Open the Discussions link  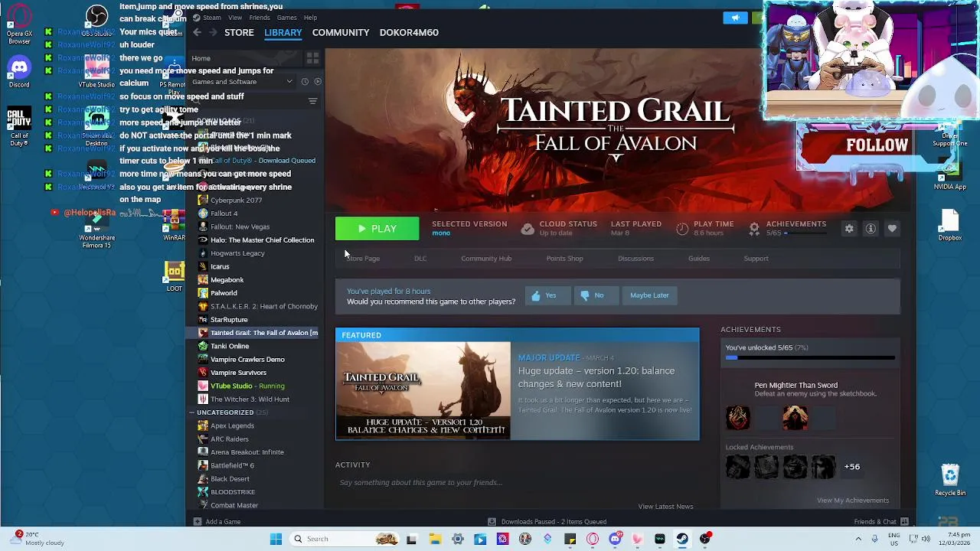pos(635,259)
